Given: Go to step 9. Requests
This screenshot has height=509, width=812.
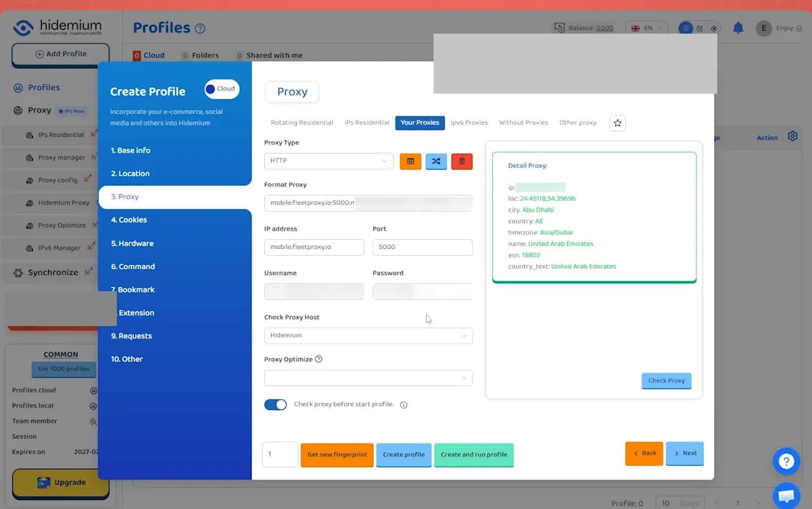Looking at the screenshot, I should click(x=131, y=336).
